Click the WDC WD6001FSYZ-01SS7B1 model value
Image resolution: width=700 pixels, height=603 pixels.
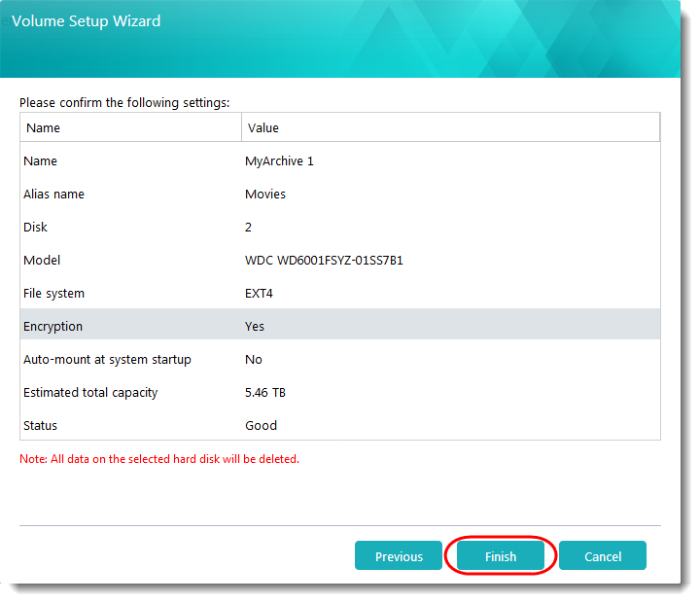click(x=324, y=260)
